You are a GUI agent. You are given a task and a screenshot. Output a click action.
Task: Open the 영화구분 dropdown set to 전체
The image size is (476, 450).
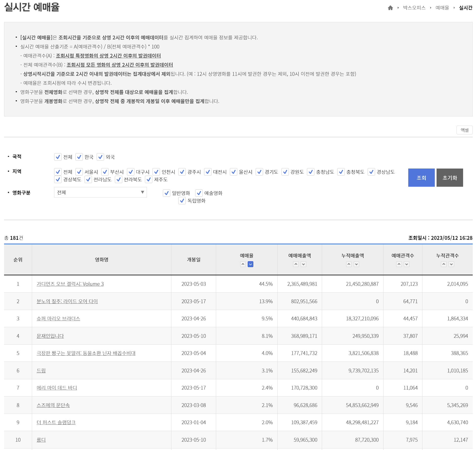point(100,193)
